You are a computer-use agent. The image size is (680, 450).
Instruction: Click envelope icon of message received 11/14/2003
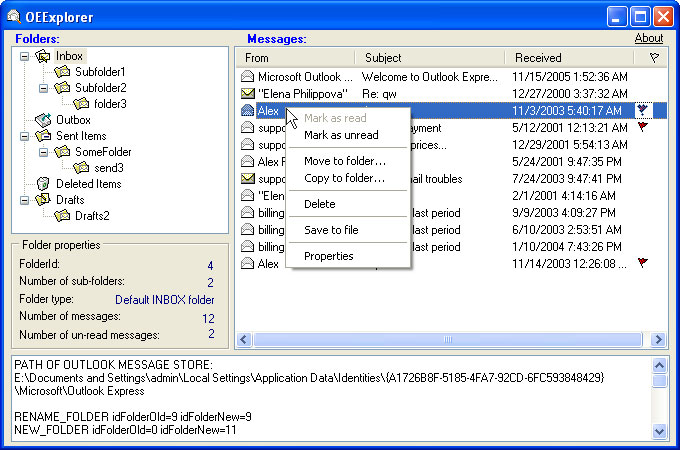tap(247, 264)
